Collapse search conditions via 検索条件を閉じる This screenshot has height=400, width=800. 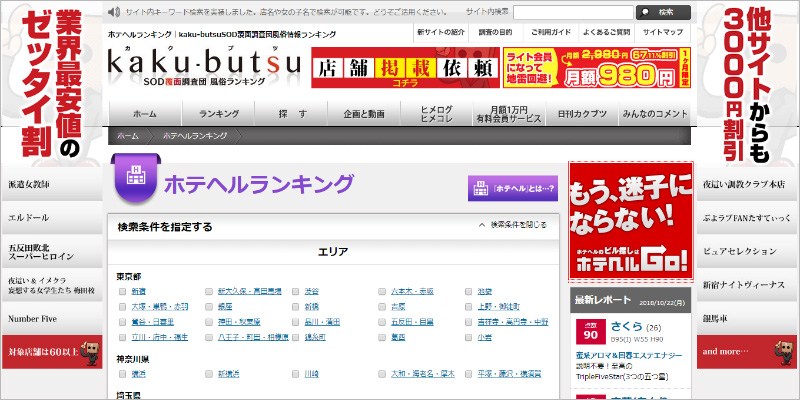(513, 225)
